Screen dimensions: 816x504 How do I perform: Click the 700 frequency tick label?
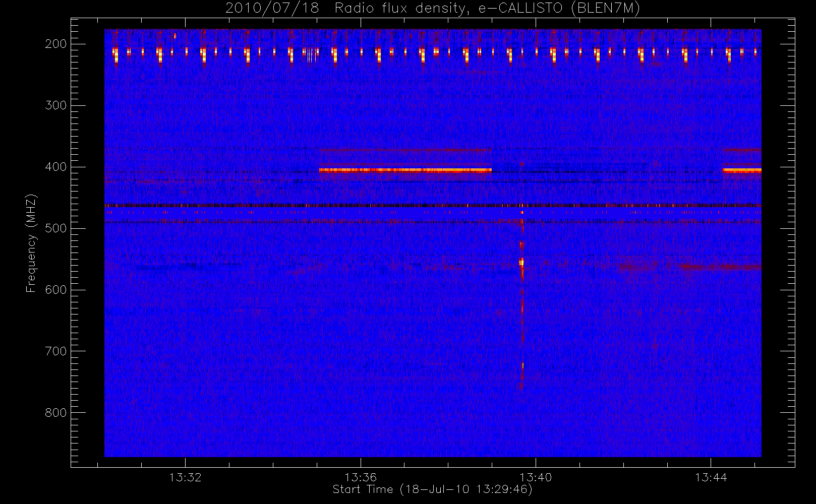[56, 351]
